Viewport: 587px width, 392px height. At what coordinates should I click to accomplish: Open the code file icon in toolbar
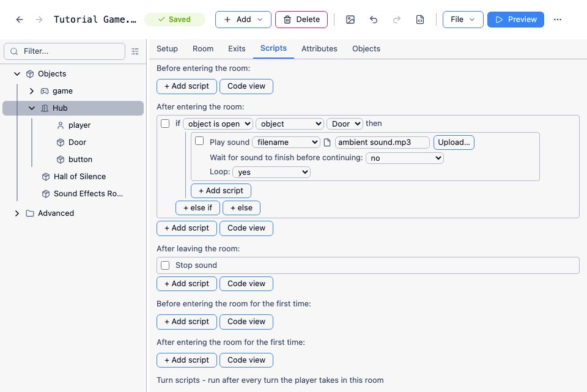420,20
